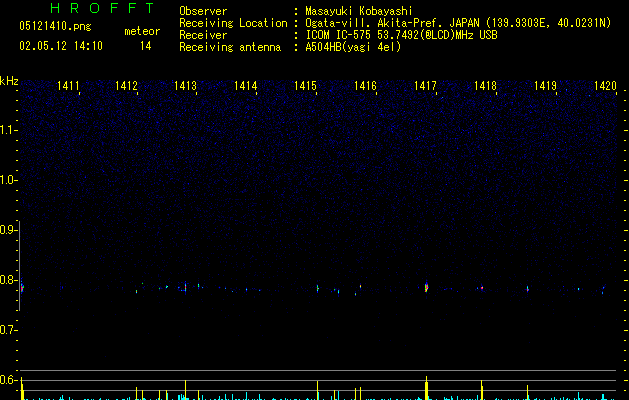Click the kHz axis unit label
This screenshot has width=629, height=400.
[9, 81]
